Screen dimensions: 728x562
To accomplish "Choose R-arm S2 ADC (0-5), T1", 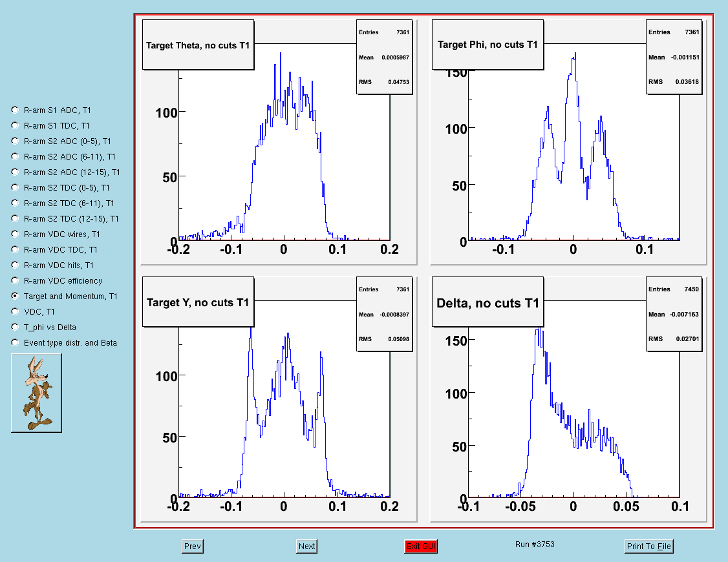I will click(15, 141).
